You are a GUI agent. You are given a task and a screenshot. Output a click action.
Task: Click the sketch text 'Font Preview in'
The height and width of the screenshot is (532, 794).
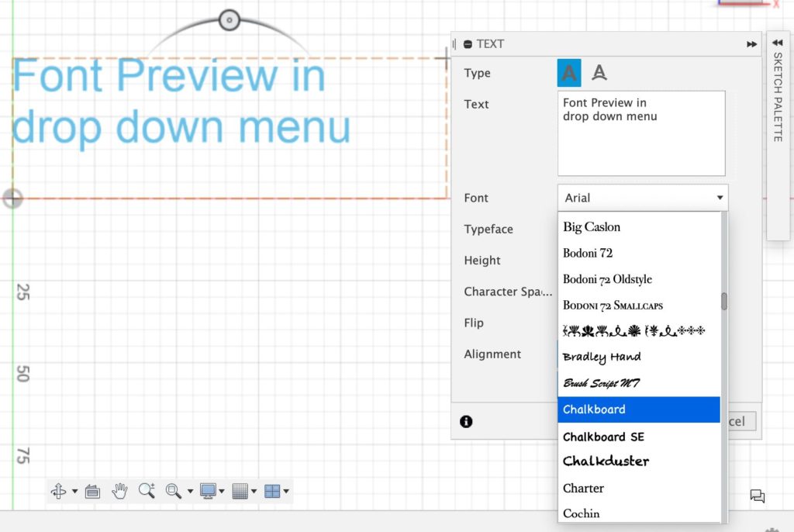click(168, 76)
